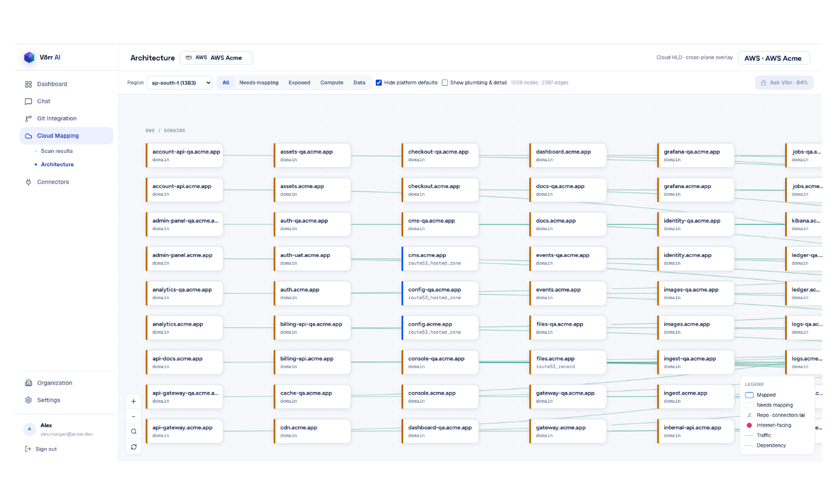840x504 pixels.
Task: Click the Dependency legend entry
Action: coord(766,446)
